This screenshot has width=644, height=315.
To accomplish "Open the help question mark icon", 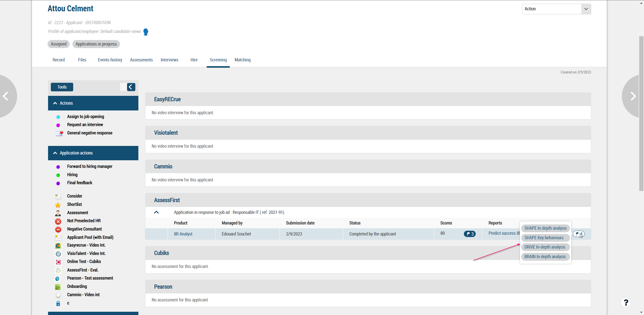I will (x=626, y=302).
